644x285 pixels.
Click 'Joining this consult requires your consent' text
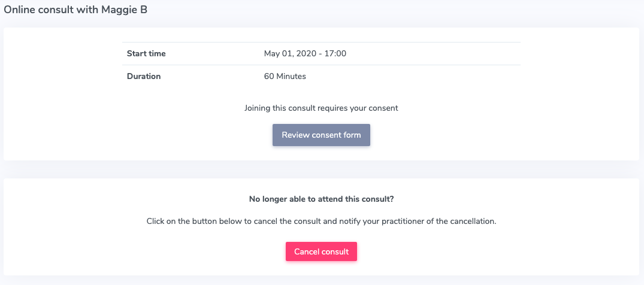pos(321,108)
